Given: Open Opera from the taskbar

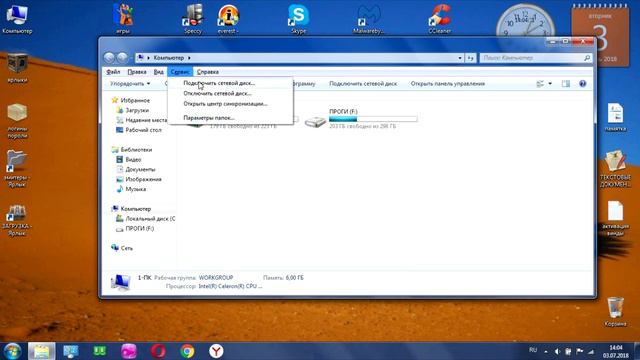Looking at the screenshot, I should click(x=158, y=351).
